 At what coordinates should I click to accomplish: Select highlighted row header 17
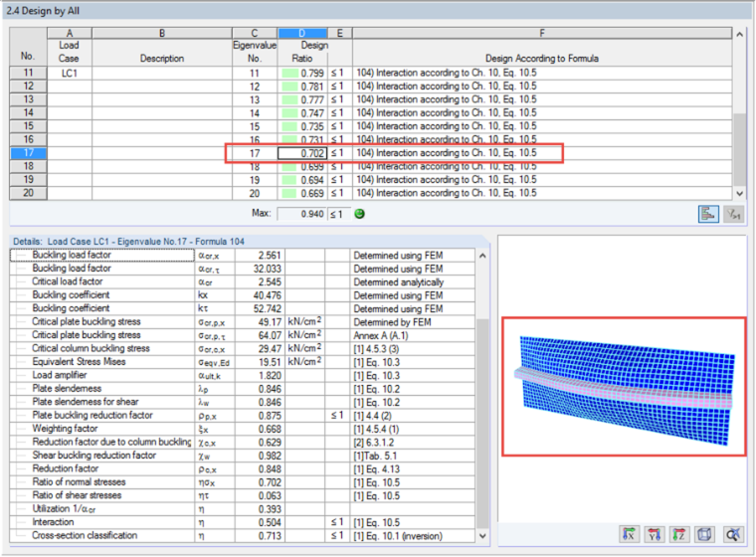pyautogui.click(x=29, y=153)
